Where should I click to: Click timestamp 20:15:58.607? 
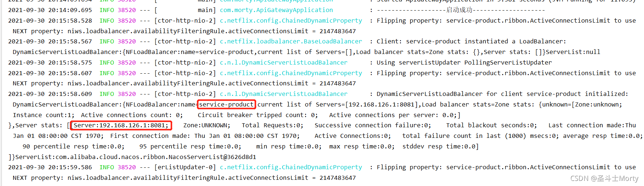[x=70, y=73]
